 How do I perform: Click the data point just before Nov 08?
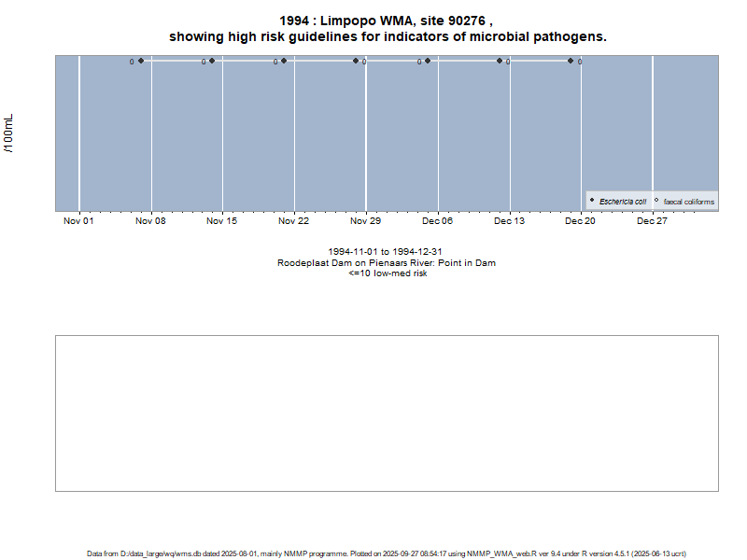pos(141,61)
